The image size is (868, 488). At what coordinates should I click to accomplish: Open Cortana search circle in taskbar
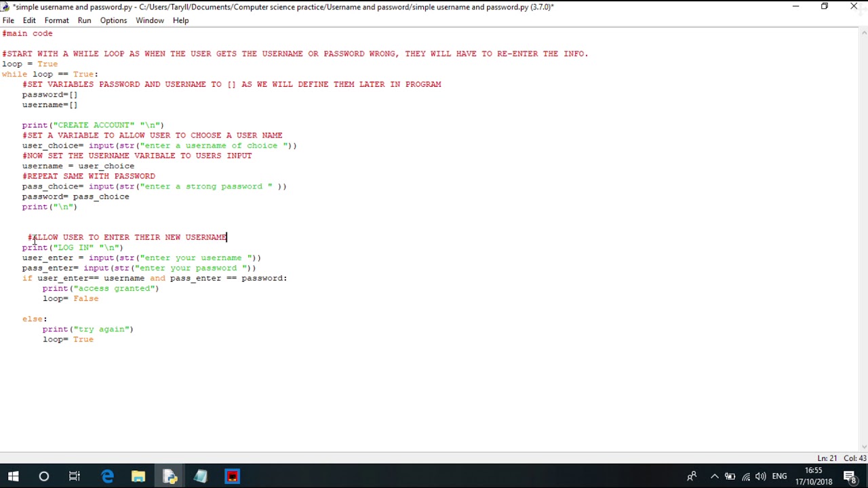coord(44,476)
